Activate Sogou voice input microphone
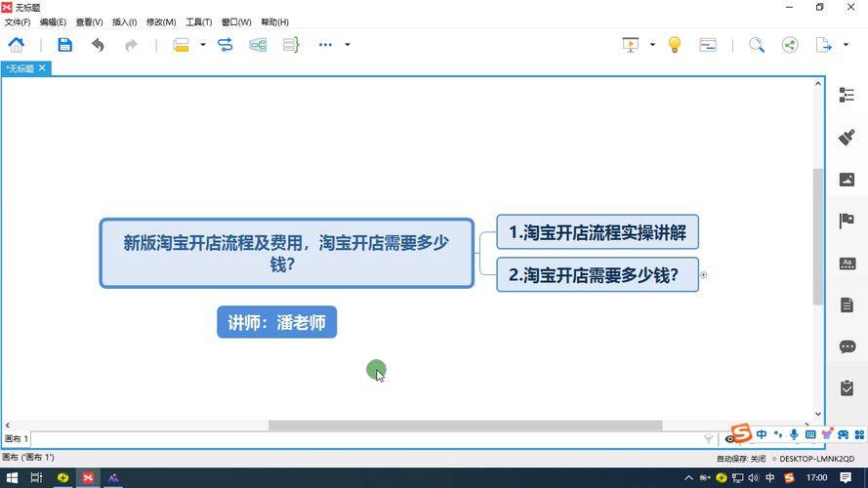The height and width of the screenshot is (488, 868). click(x=794, y=435)
